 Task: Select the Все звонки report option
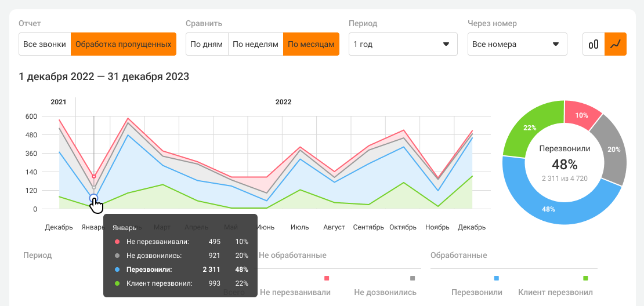pos(45,44)
